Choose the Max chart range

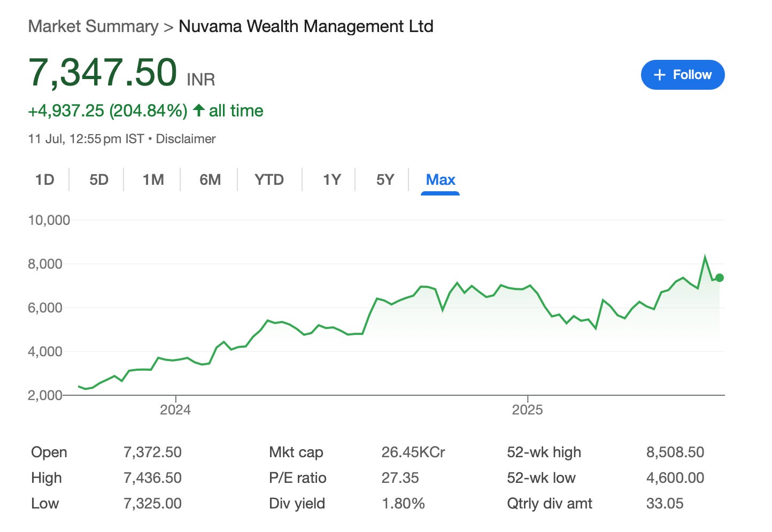point(441,180)
